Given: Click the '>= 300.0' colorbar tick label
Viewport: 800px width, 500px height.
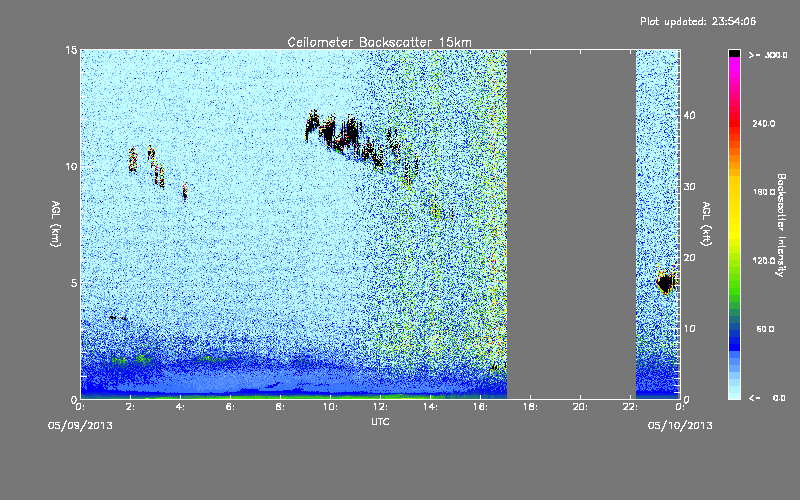Looking at the screenshot, I should (768, 55).
